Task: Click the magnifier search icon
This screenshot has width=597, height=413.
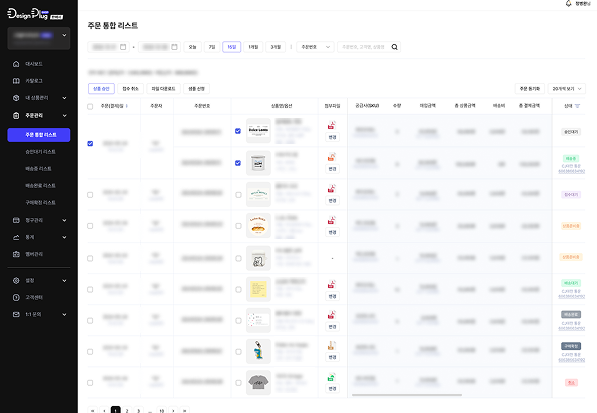Action: coord(394,47)
